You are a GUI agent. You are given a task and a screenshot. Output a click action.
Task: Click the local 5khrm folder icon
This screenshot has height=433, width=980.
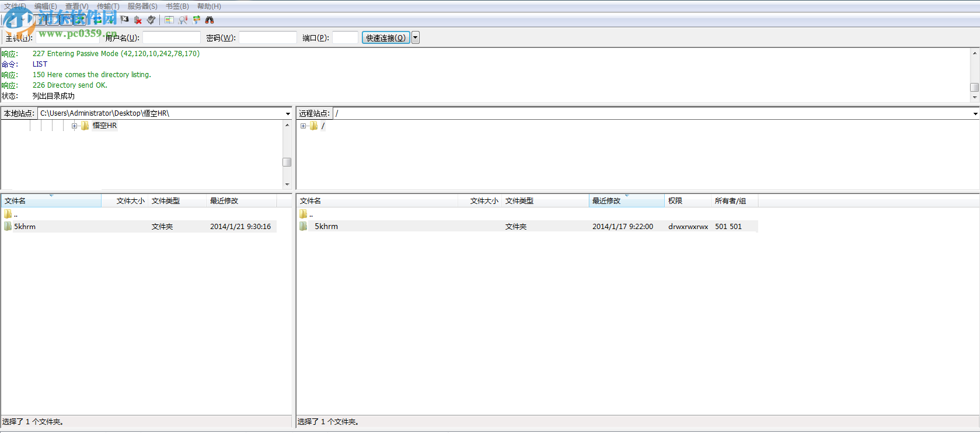point(8,226)
